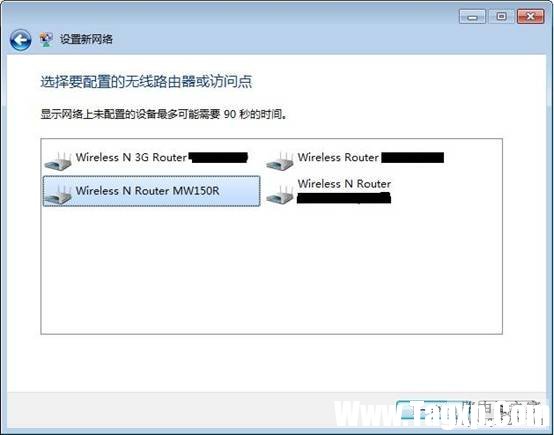
Task: Go back using the blue arrow button
Action: click(x=20, y=40)
